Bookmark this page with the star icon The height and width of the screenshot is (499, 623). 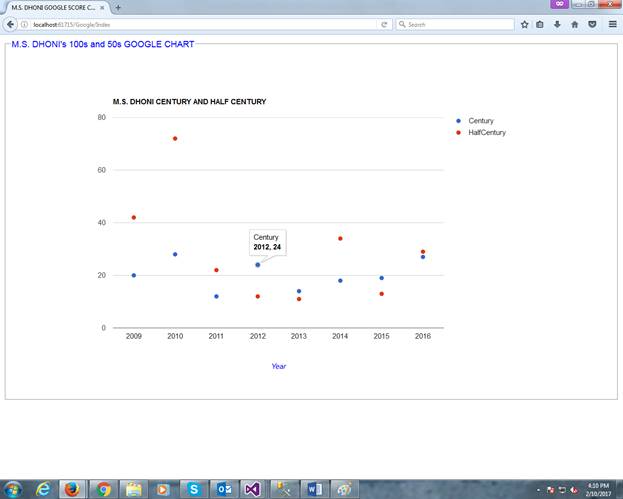tap(524, 24)
